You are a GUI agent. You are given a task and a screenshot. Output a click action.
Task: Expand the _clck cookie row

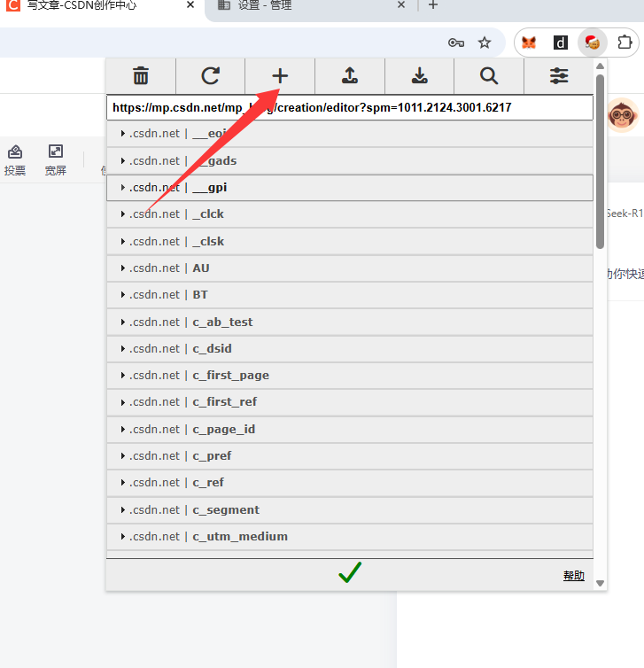(350, 214)
